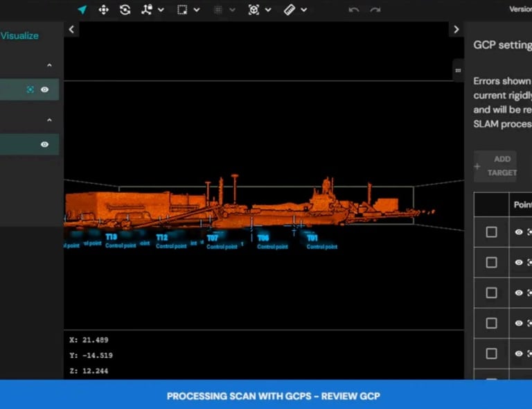Open the selection tool dropdown
532x409 pixels.
[197, 10]
